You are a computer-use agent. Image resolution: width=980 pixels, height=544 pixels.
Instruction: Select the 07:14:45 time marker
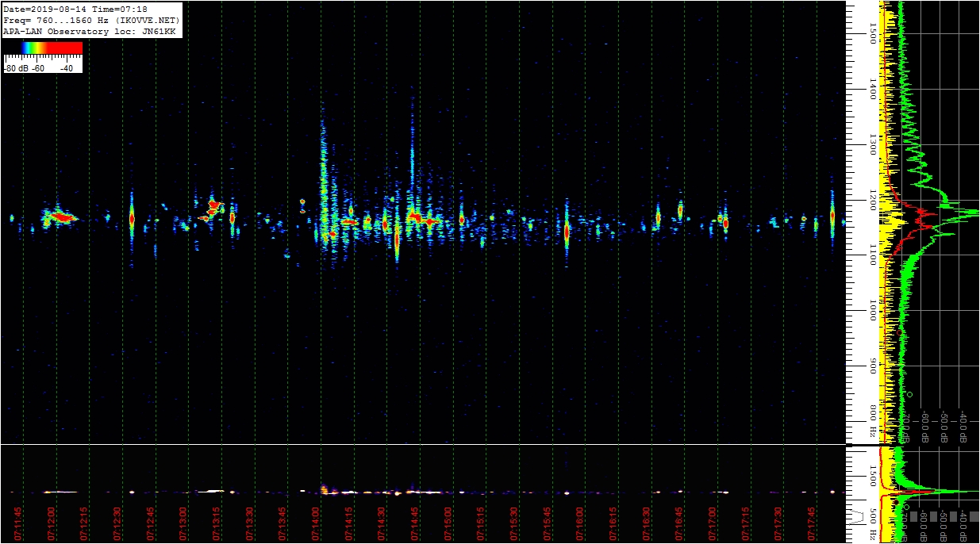pyautogui.click(x=415, y=523)
